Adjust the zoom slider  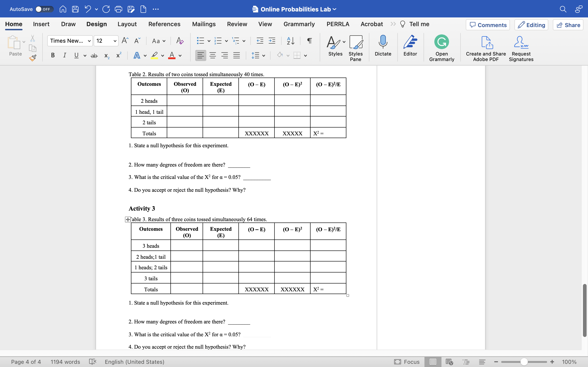[524, 362]
